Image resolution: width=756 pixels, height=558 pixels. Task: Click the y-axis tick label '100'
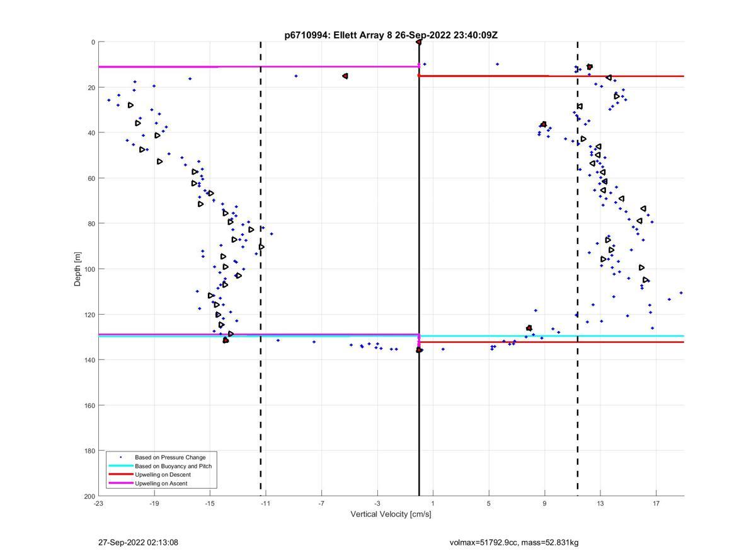tap(89, 269)
